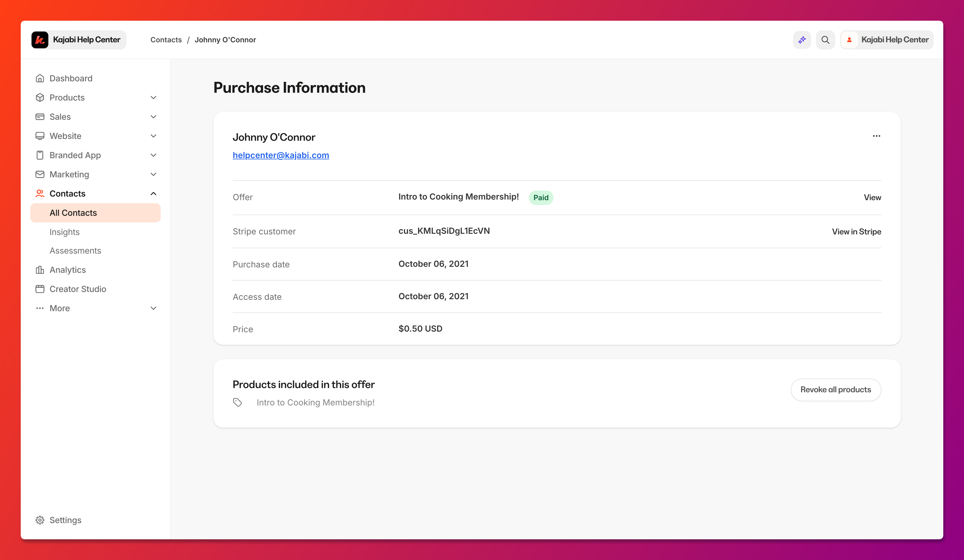Click the Marketing envelope icon

click(x=40, y=174)
